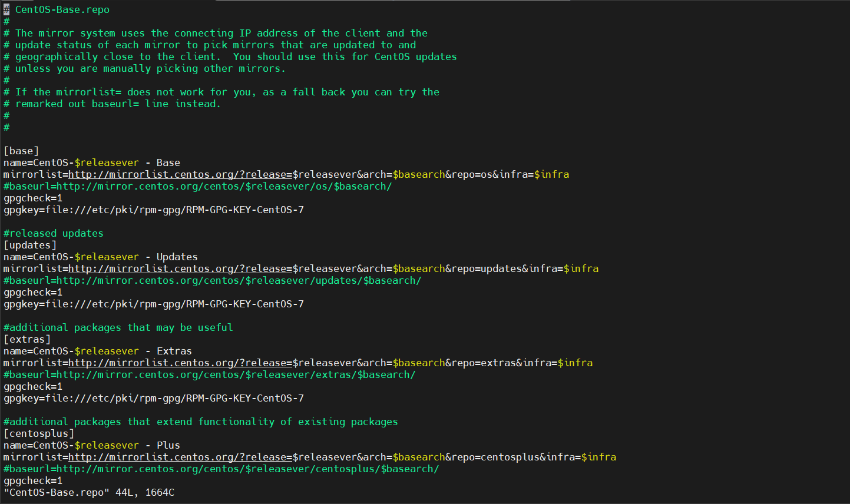Select the [extras] section header line
The width and height of the screenshot is (850, 504).
pos(27,339)
